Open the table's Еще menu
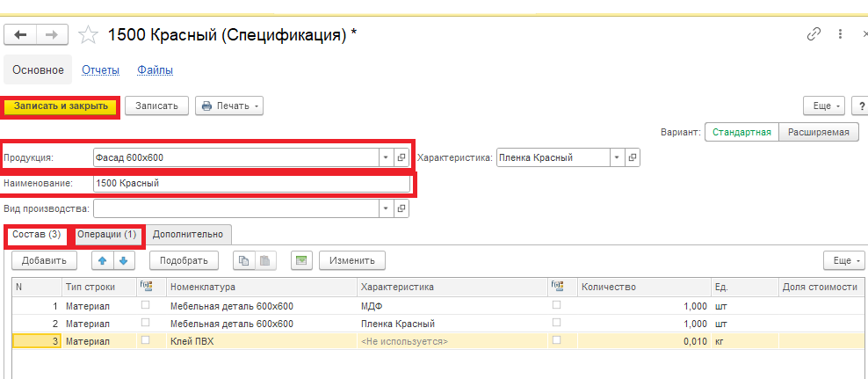Screen dimensions: 868x379 843,260
